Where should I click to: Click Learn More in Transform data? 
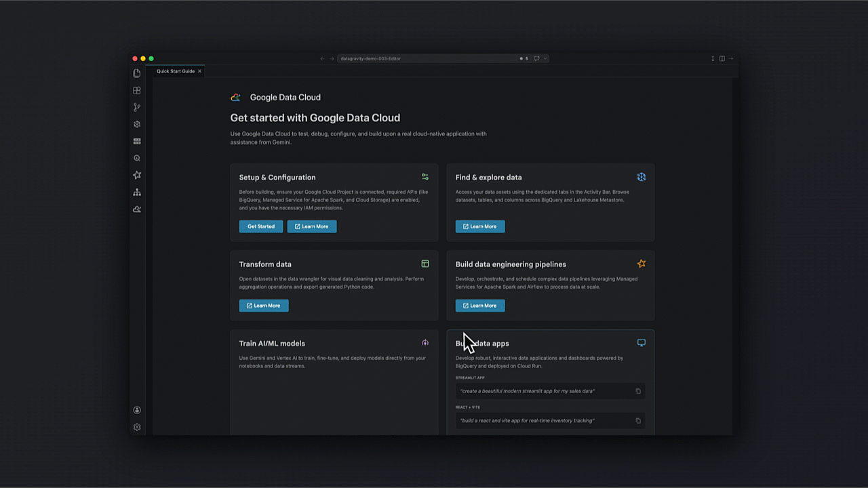click(x=264, y=306)
